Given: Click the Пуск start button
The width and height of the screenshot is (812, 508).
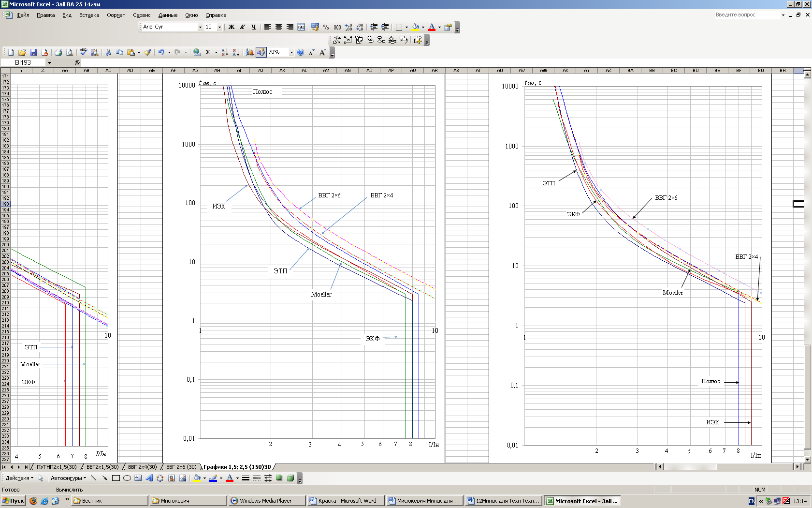Looking at the screenshot, I should [13, 501].
